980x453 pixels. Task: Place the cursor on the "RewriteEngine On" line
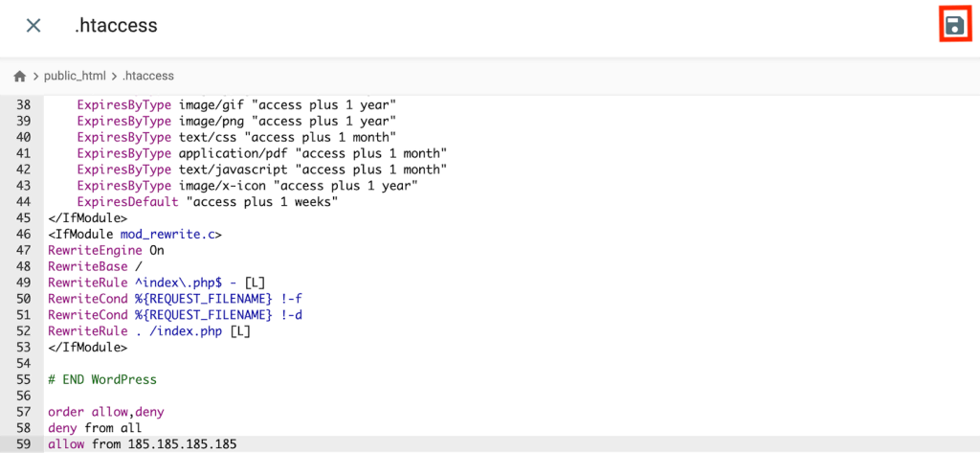[x=106, y=249]
